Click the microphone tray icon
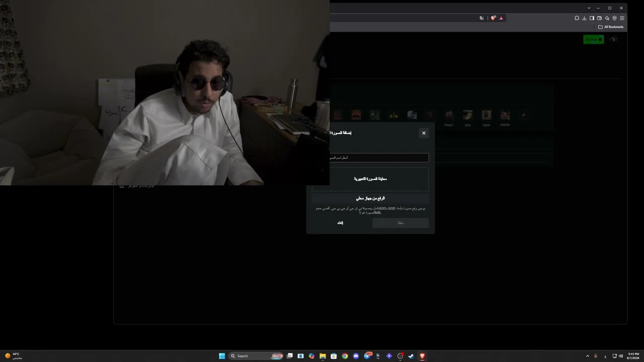The height and width of the screenshot is (362, 644). coord(596,356)
